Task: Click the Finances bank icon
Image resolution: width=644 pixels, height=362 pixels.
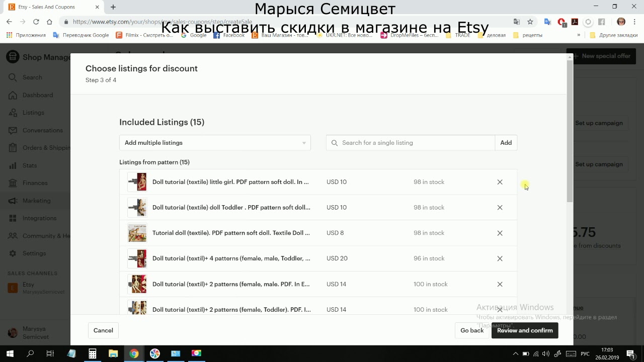Action: 13,183
